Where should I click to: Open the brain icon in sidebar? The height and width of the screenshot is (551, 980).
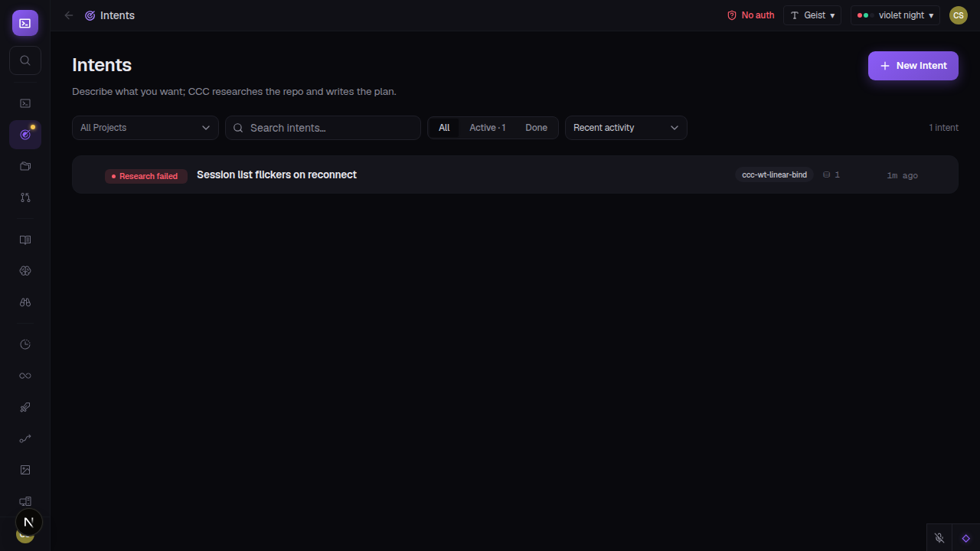25,271
